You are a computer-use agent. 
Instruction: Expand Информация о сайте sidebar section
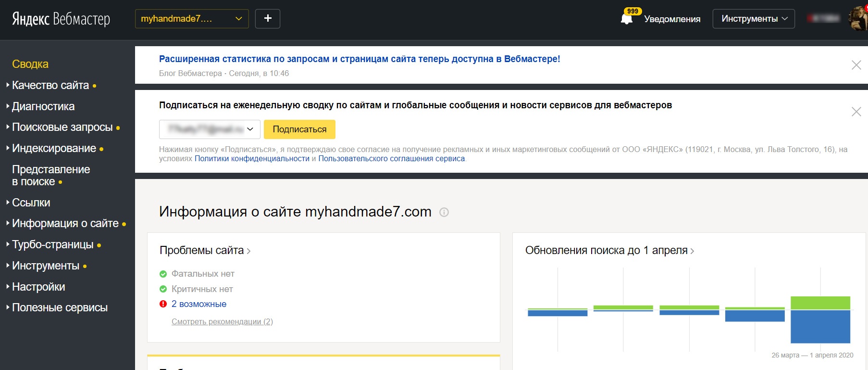65,223
